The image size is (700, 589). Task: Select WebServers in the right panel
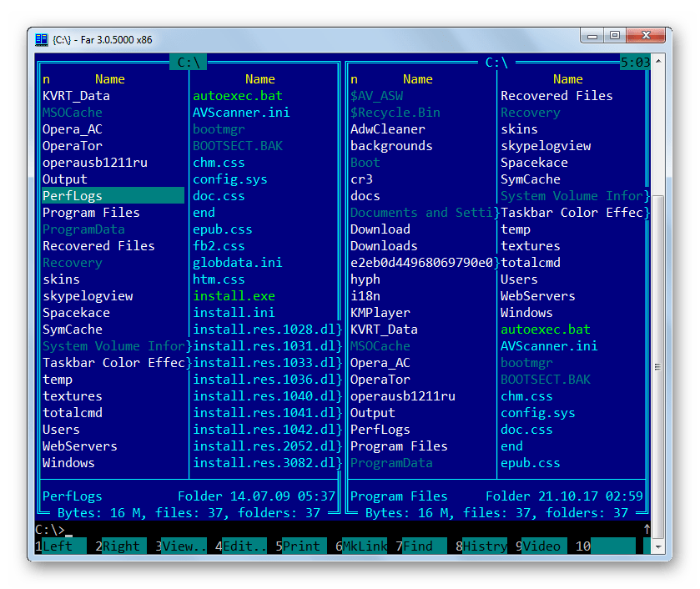537,295
